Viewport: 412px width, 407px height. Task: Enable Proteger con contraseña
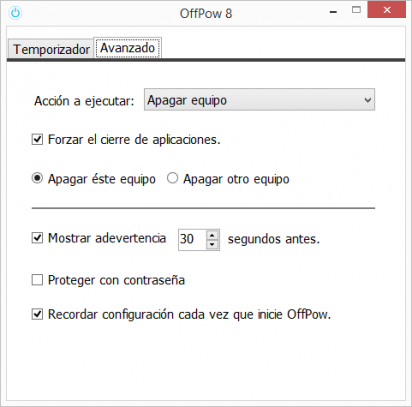coord(37,280)
